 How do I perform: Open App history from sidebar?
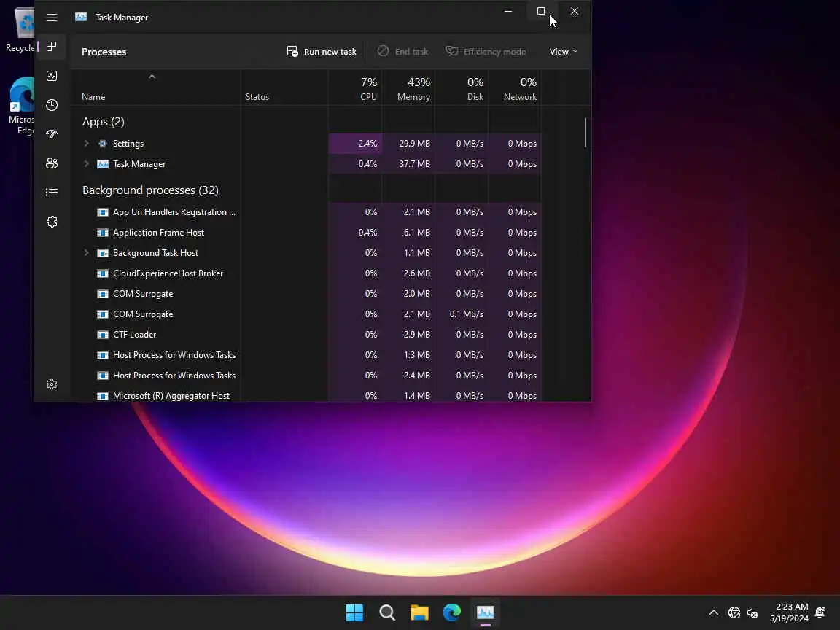coord(52,105)
